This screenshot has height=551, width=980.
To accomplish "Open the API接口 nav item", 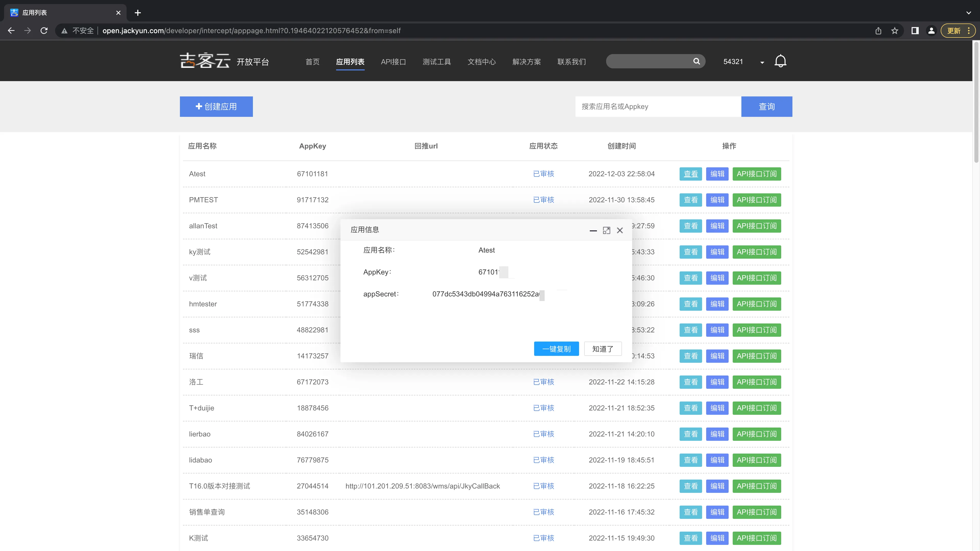I will coord(393,61).
